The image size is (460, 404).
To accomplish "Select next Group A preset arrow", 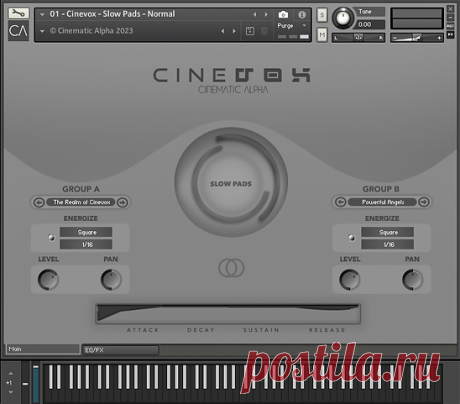I will (x=122, y=202).
